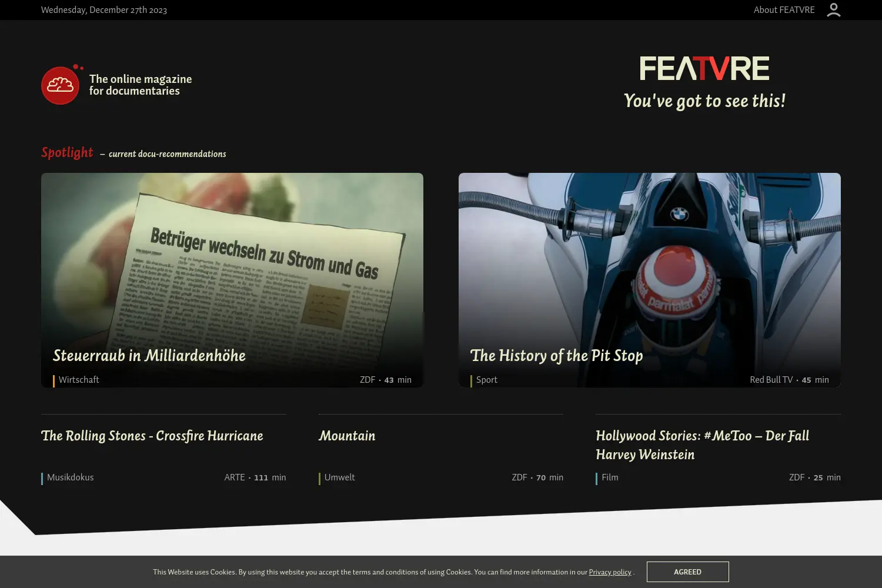Click 'current docu-recommendations' subtitle
This screenshot has height=588, width=882.
168,154
